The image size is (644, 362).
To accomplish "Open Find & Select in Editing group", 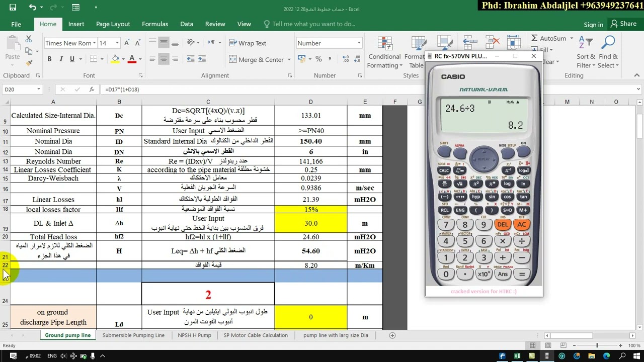I will coord(608,53).
